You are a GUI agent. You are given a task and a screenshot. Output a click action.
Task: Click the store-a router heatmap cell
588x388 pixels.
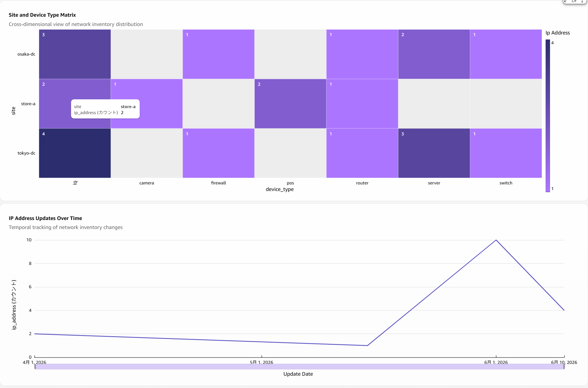pos(362,104)
